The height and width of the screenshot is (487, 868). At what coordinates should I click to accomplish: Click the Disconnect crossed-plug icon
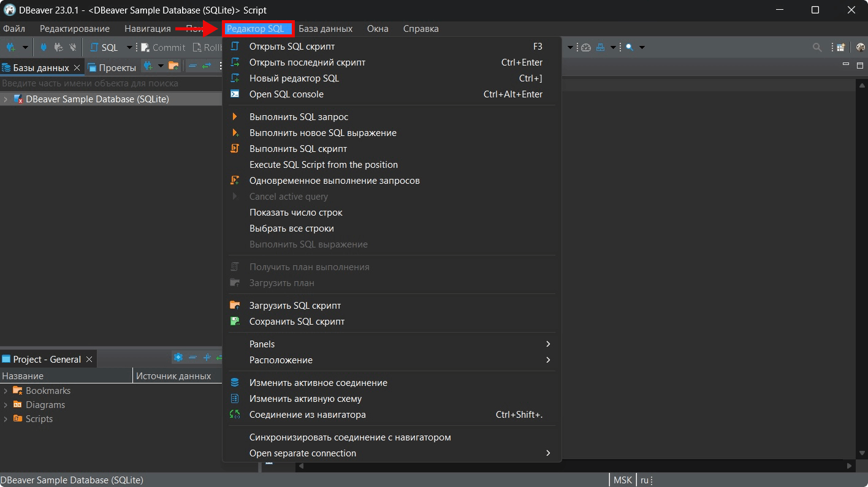point(73,47)
